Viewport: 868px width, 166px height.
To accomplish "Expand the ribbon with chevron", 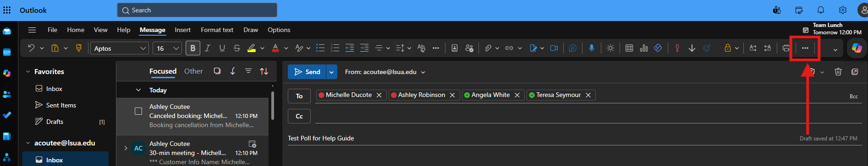I will 835,49.
